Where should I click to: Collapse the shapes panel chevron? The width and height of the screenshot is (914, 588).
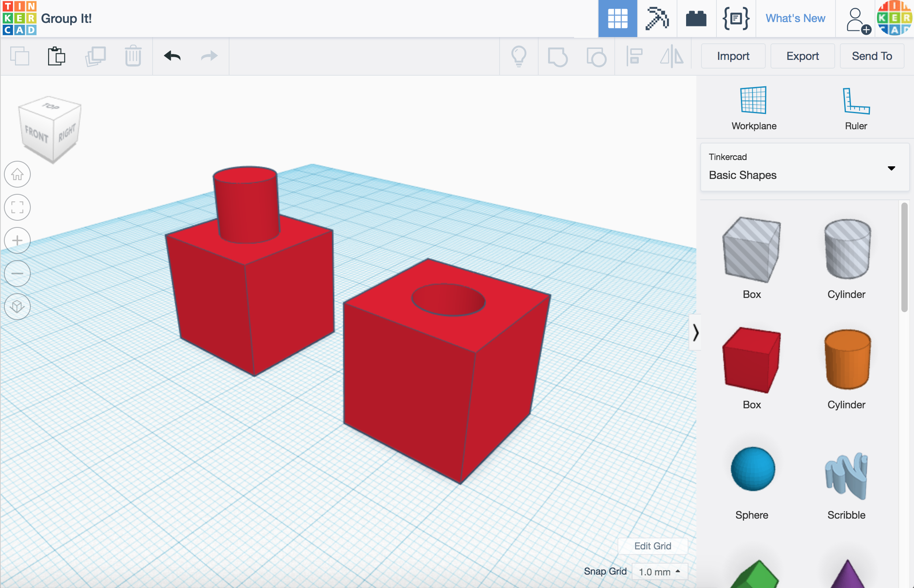tap(695, 332)
